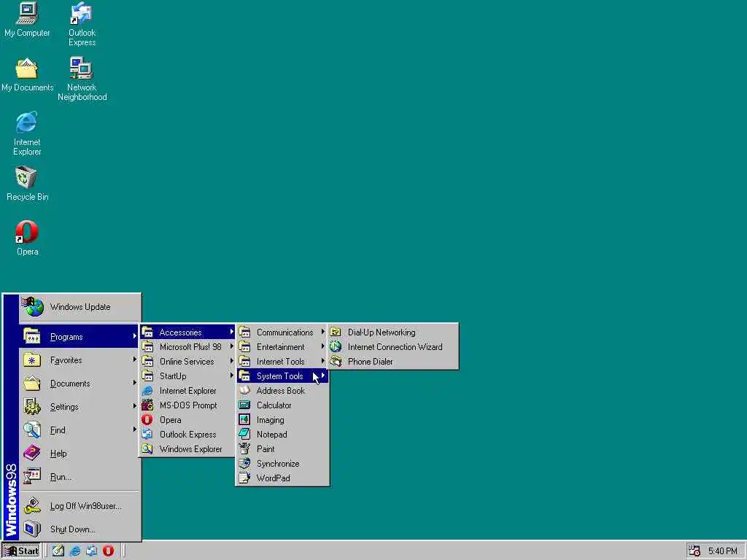Image resolution: width=747 pixels, height=560 pixels.
Task: Click the Windows Explorer magnifier icon
Action: point(147,449)
